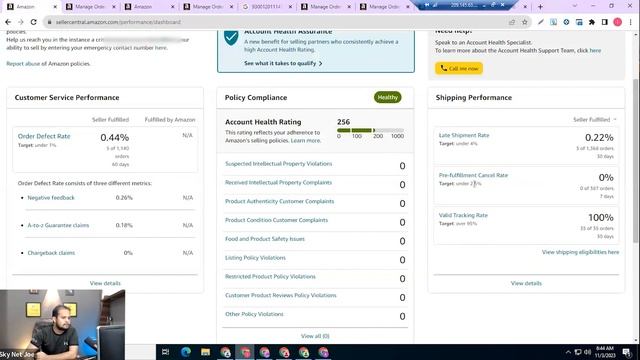Open the Late Shipment Rate link

point(464,135)
